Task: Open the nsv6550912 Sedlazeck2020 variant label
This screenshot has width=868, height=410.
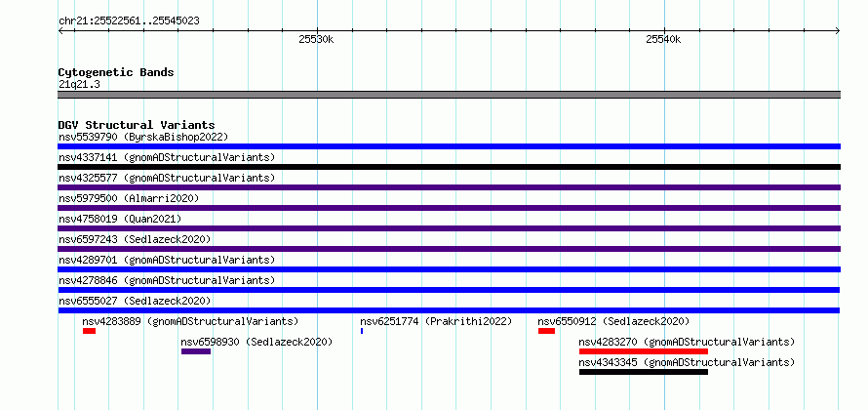Action: coord(613,321)
